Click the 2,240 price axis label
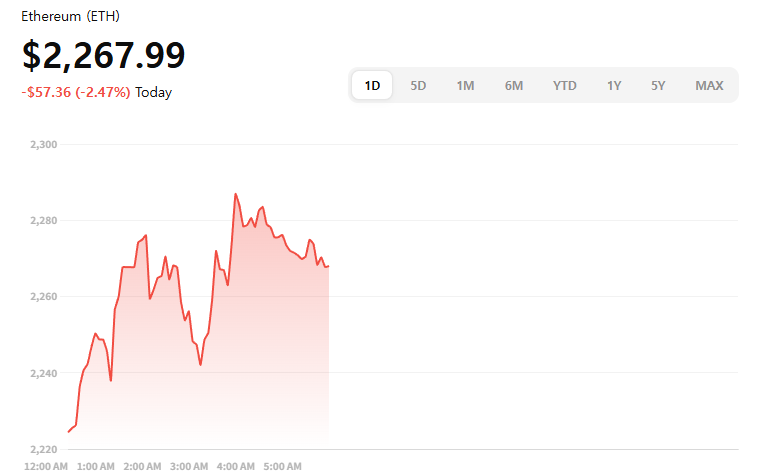 44,373
